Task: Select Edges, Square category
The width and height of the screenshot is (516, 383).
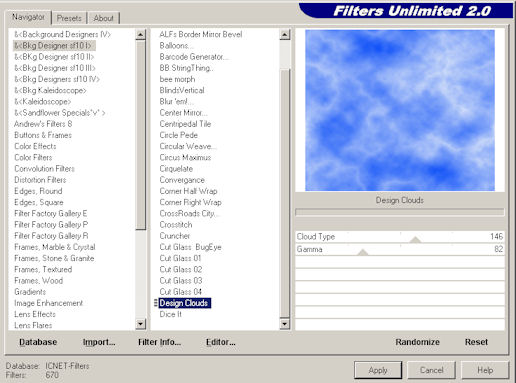Action: coord(39,202)
